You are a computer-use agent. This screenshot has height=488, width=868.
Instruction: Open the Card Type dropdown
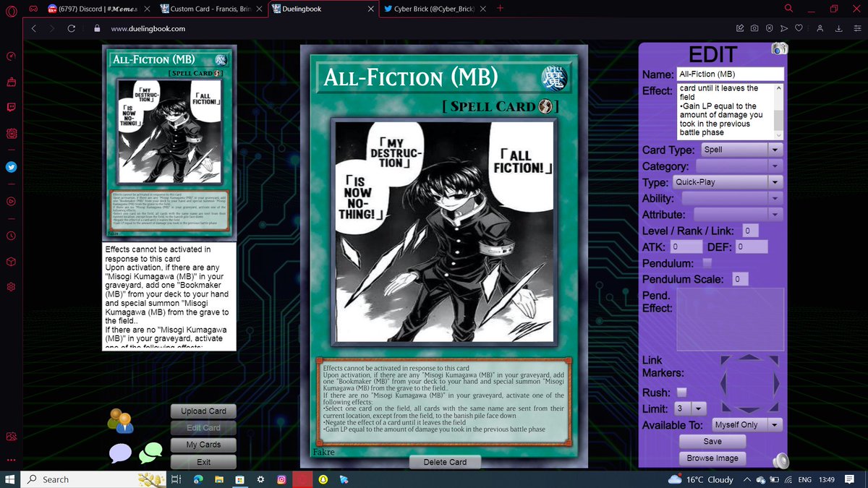tap(741, 150)
